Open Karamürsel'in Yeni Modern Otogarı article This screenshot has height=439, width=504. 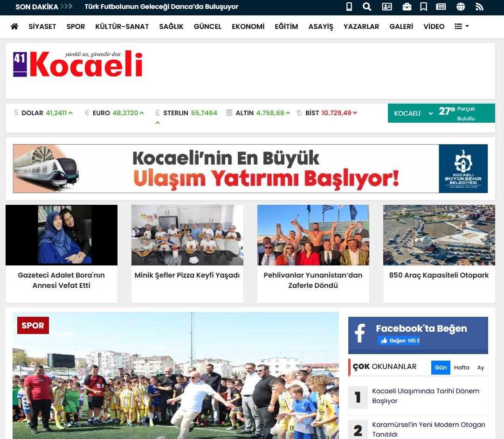pyautogui.click(x=428, y=429)
